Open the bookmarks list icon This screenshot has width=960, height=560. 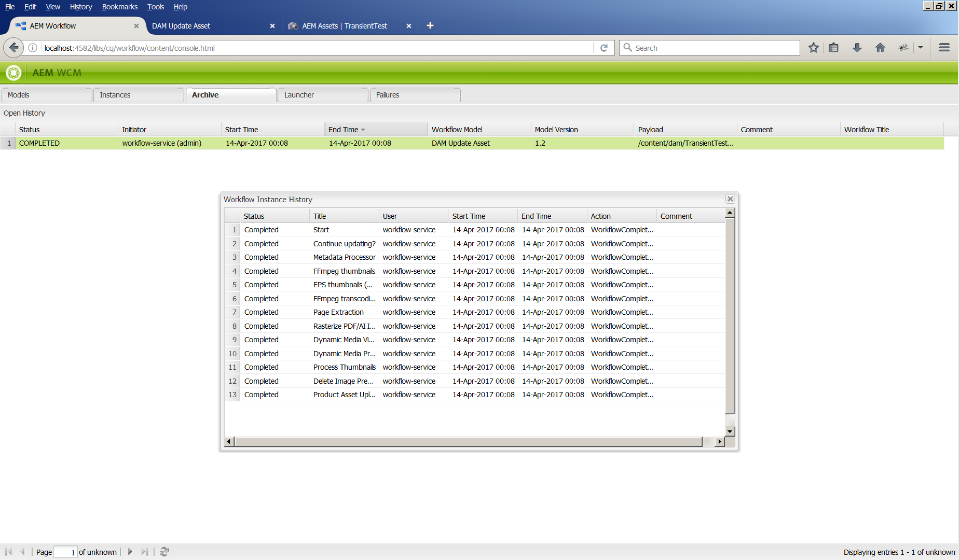[833, 48]
